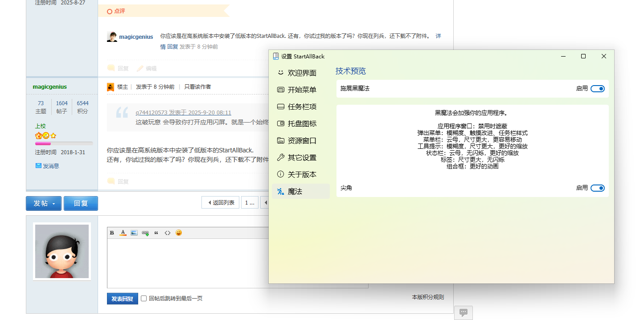Open quoted link q744120573 发表于 2025-9-20
644x320 pixels.
click(183, 113)
